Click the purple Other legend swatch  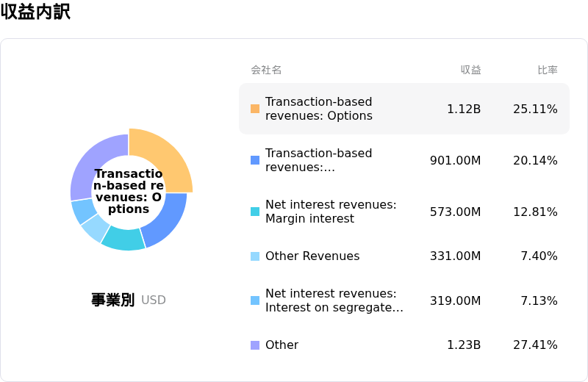point(255,345)
